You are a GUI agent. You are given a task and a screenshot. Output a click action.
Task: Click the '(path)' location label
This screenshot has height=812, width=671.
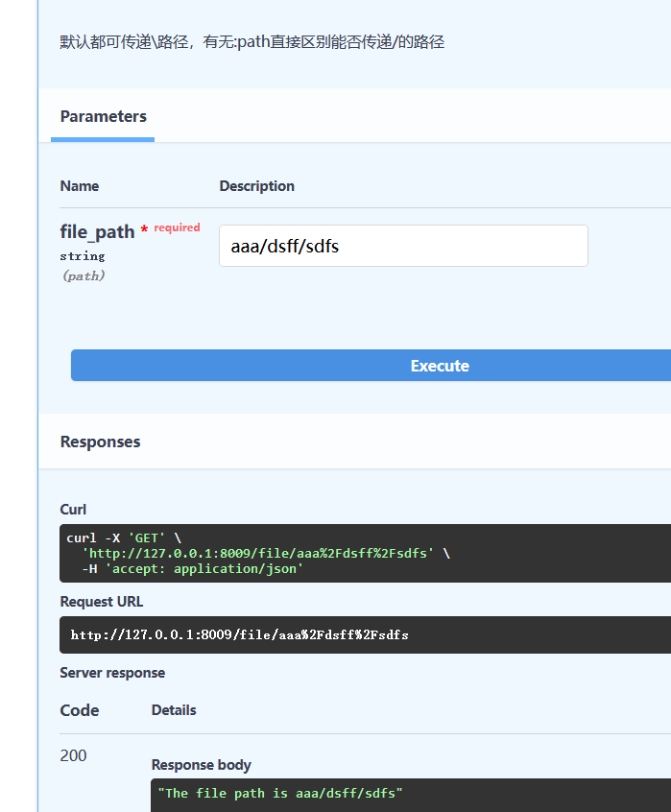84,275
